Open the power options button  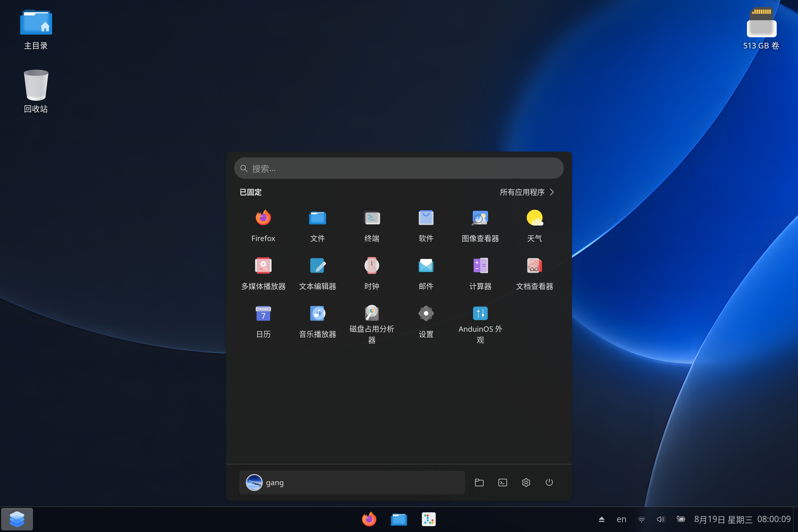(549, 483)
